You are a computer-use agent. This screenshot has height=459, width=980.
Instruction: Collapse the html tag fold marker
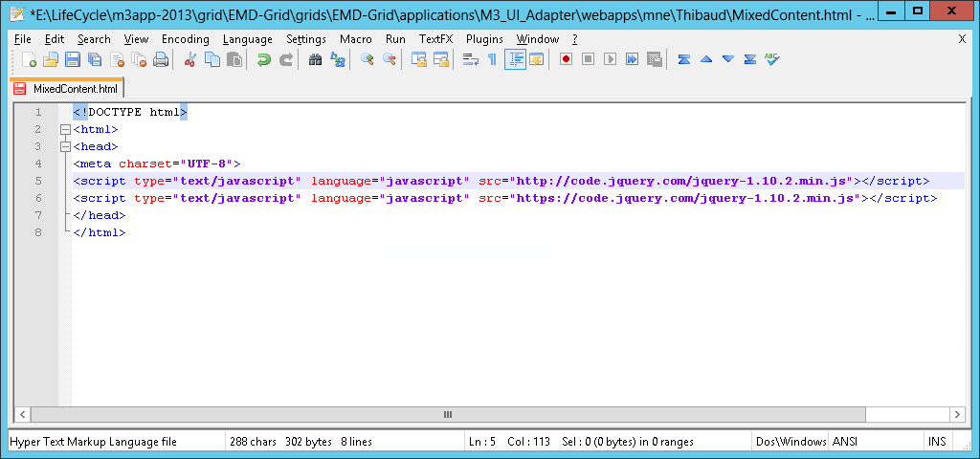click(65, 129)
